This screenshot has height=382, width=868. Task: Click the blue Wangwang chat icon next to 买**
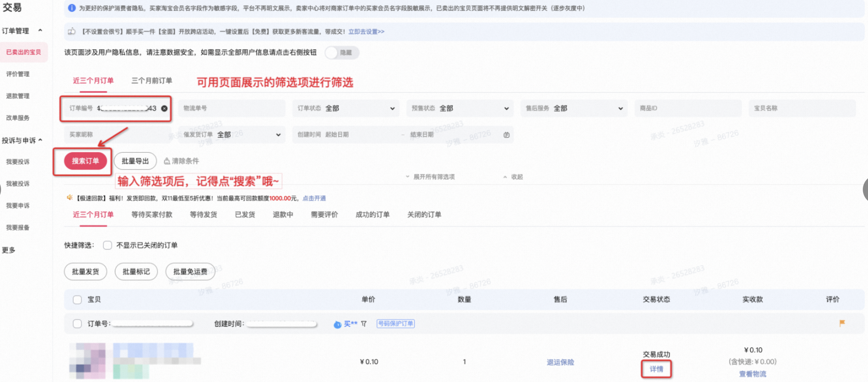pyautogui.click(x=337, y=324)
